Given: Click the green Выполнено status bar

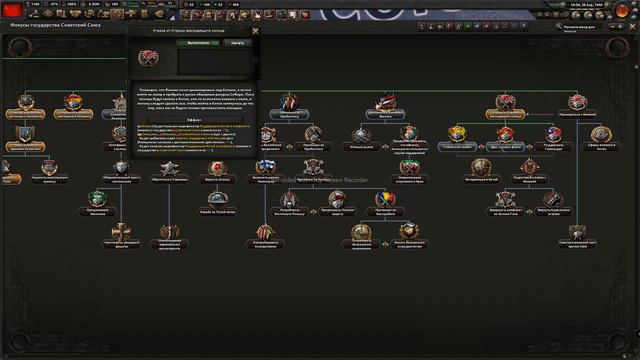Looking at the screenshot, I should 198,43.
